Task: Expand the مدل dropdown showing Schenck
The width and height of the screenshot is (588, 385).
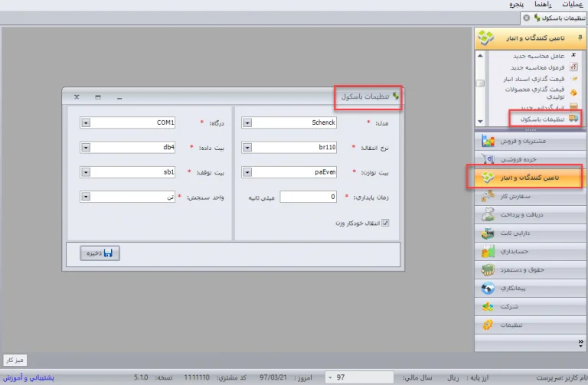Action: [247, 122]
